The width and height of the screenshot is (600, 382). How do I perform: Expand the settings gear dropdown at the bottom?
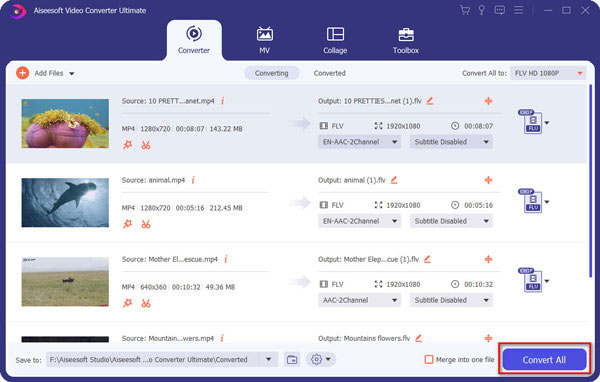tap(321, 359)
